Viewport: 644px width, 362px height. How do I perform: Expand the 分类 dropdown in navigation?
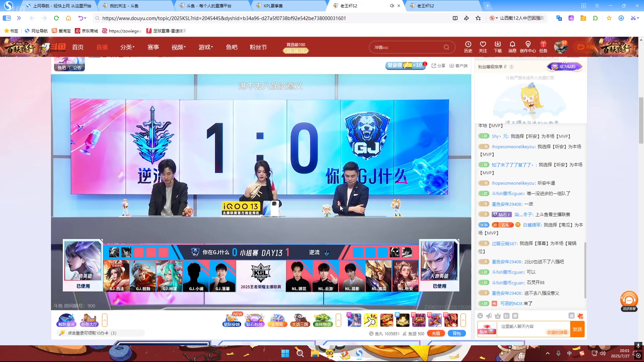point(127,47)
